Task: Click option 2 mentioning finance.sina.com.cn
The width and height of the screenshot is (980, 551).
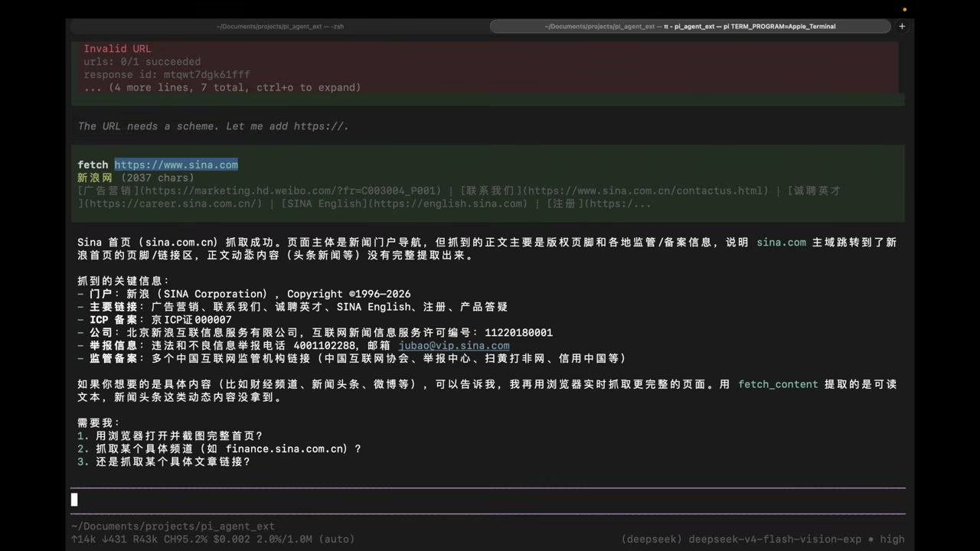Action: [x=219, y=448]
